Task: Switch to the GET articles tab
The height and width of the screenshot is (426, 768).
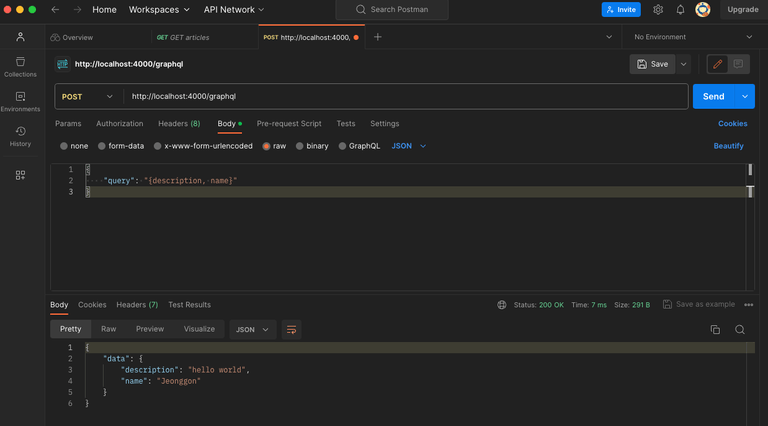Action: 183,37
